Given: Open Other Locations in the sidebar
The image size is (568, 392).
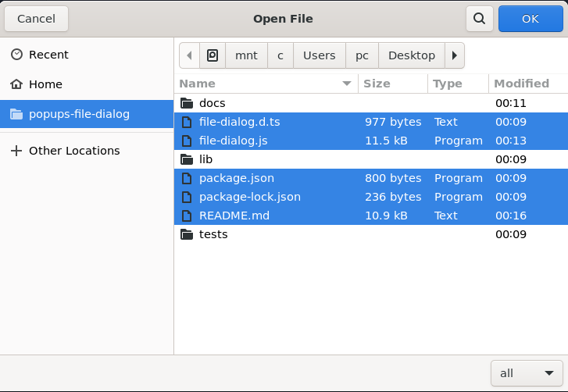Looking at the screenshot, I should 87,151.
